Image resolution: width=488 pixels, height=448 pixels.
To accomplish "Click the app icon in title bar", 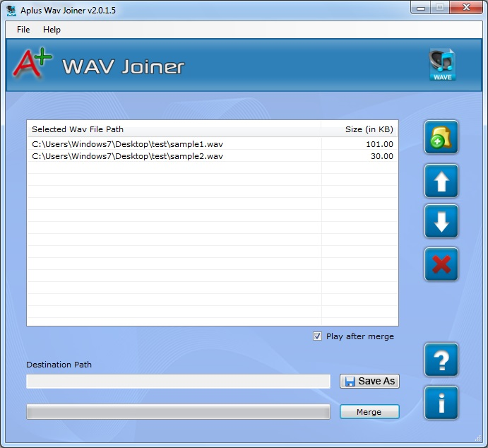I will 11,11.
